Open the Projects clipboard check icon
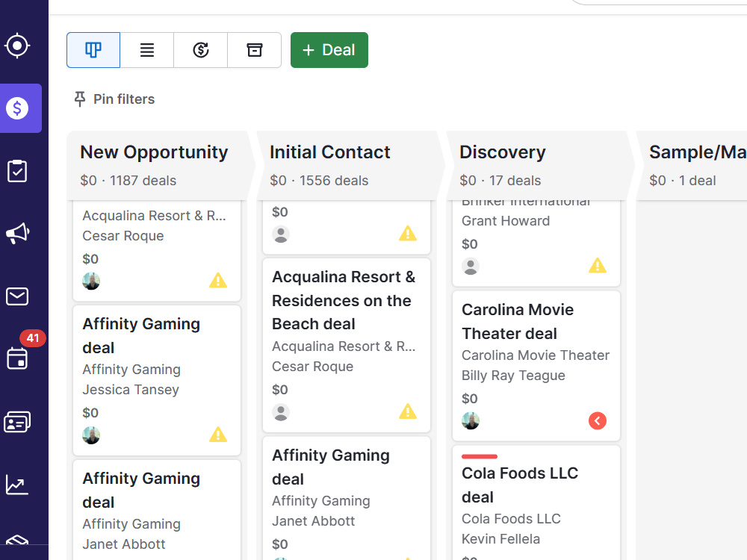The width and height of the screenshot is (747, 560). 17,171
